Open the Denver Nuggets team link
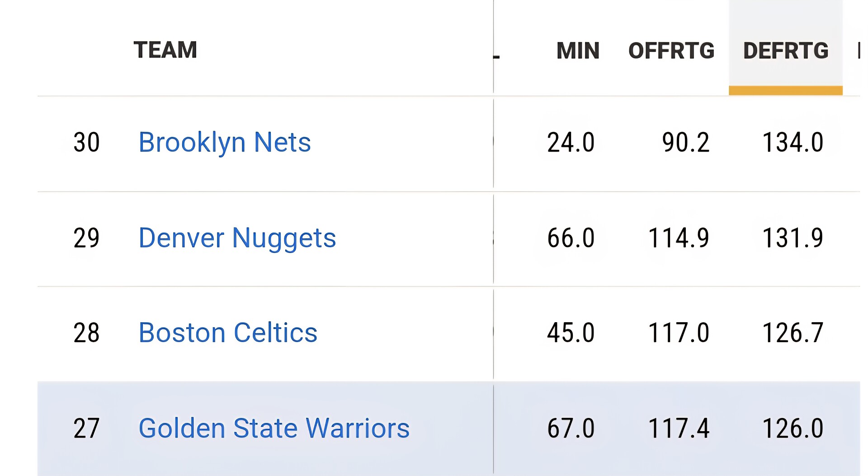The width and height of the screenshot is (868, 476). pyautogui.click(x=237, y=238)
